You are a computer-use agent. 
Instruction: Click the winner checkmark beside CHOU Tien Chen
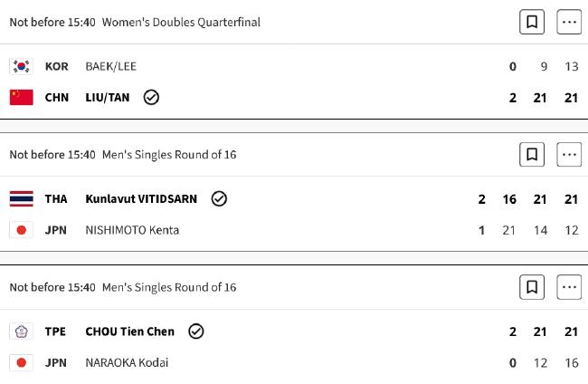(x=195, y=331)
